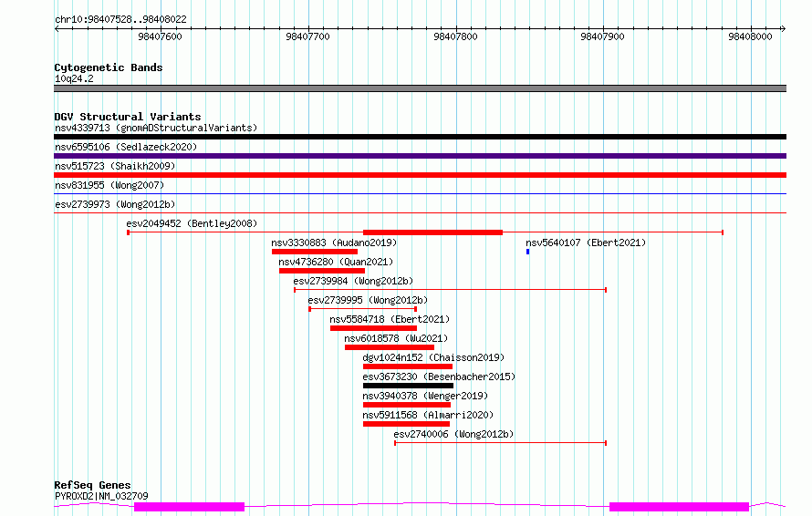This screenshot has width=812, height=516.
Task: Open the dgv1024n152 (Chaisson2019) label
Action: click(433, 357)
